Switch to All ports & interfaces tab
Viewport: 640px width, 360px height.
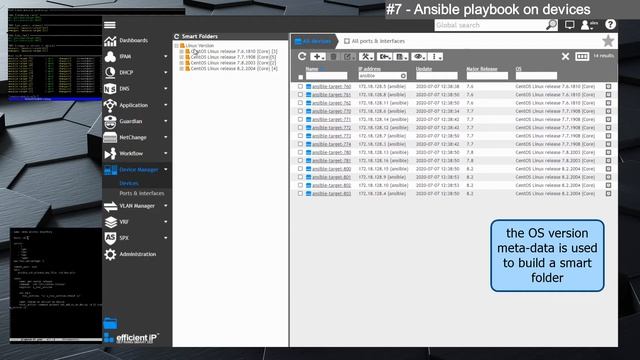point(375,41)
